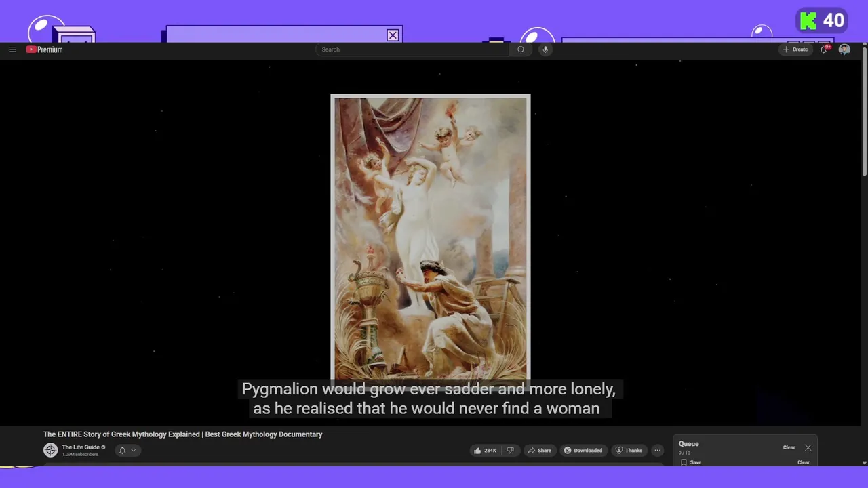Open the YouTube hamburger guide menu
Screen dimensions: 868x488
[x=13, y=49]
